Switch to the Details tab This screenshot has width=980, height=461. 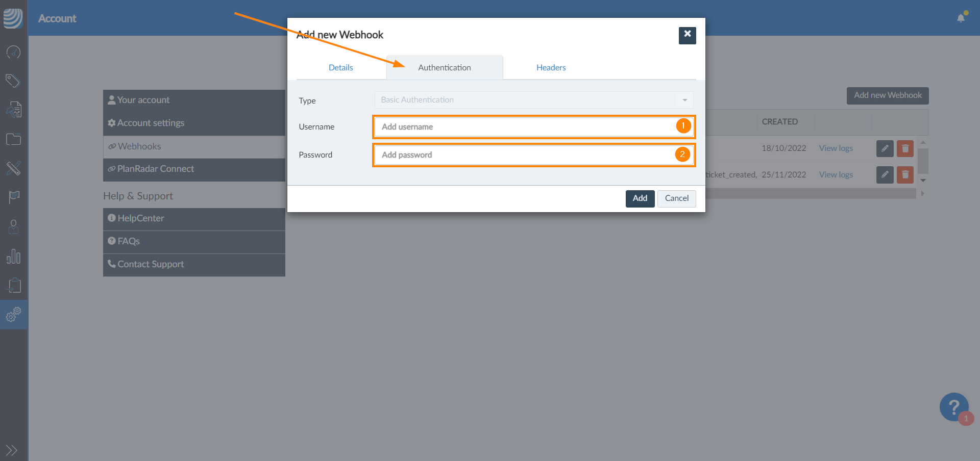click(x=340, y=68)
